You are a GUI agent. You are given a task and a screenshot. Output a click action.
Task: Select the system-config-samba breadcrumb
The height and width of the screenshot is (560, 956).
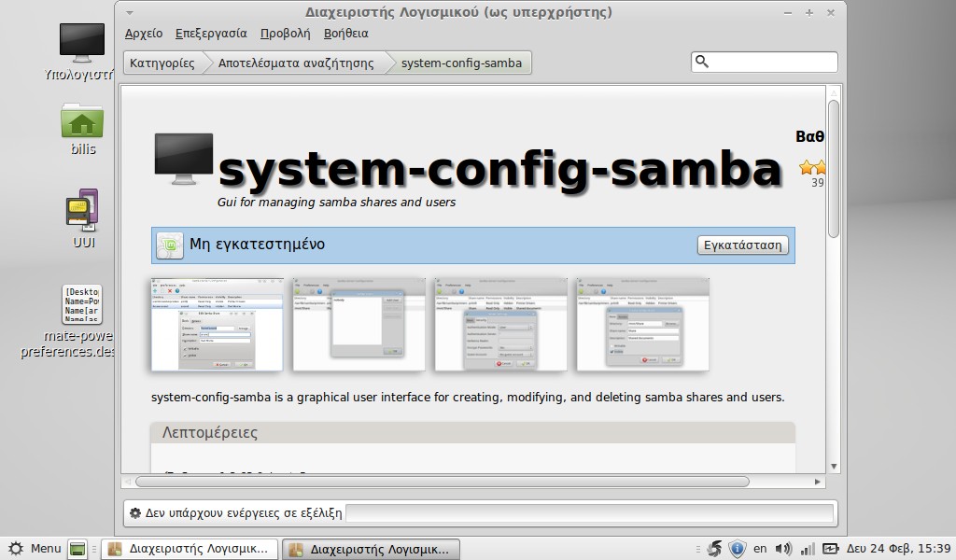click(461, 63)
